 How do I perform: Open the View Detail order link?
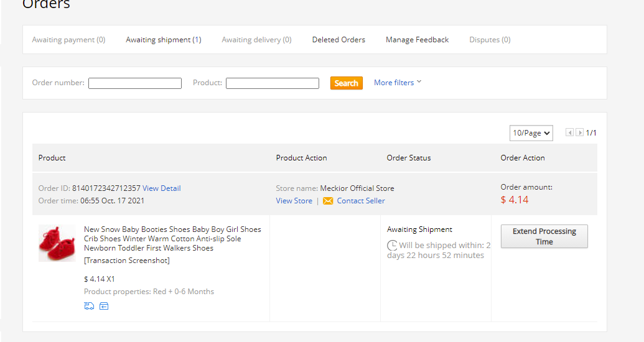(x=161, y=188)
